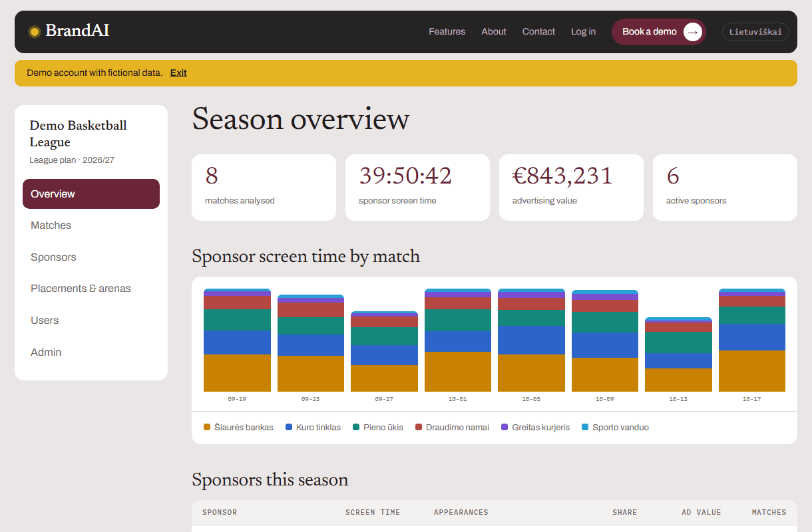Go to the About page
This screenshot has height=532, width=812.
tap(494, 31)
